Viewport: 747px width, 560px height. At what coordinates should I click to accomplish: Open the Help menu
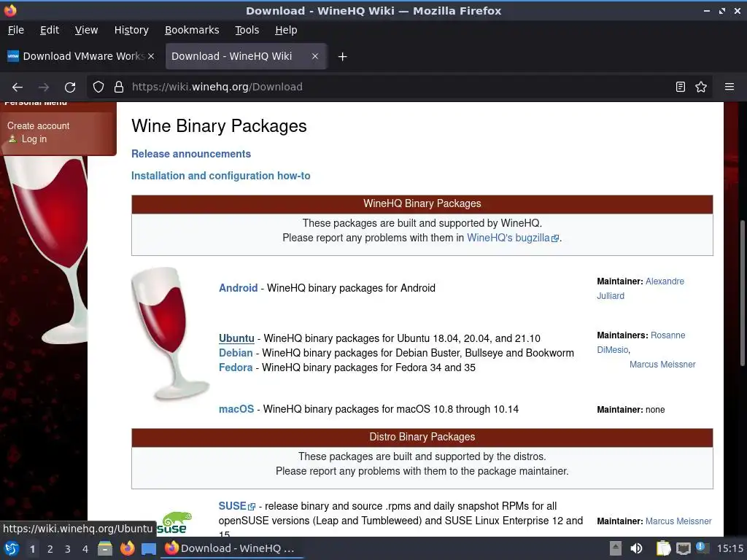click(286, 30)
